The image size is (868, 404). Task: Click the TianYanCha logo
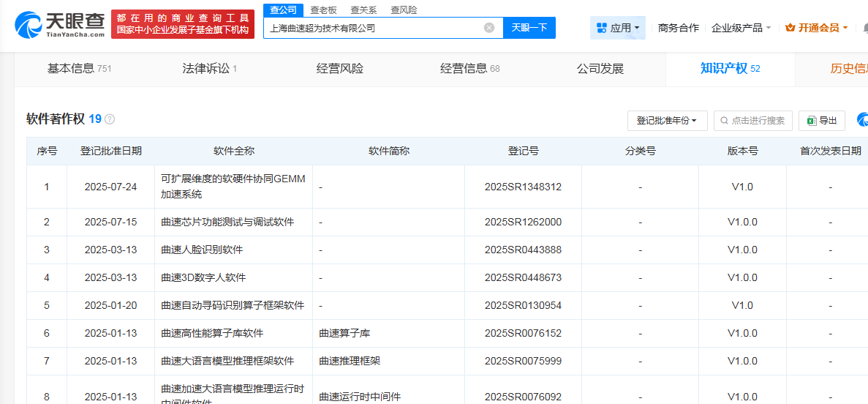(59, 24)
